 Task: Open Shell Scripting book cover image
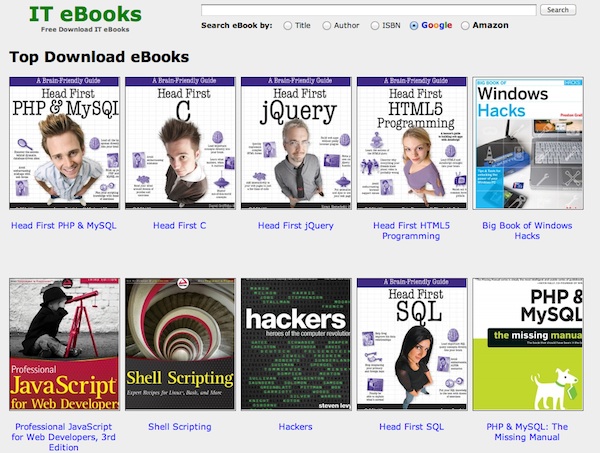180,344
